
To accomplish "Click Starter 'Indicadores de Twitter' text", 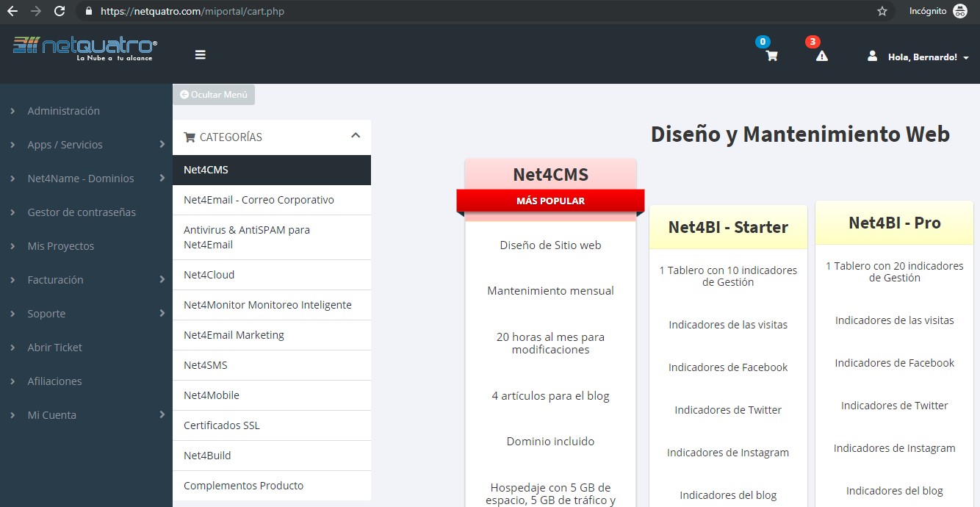I will click(x=728, y=410).
